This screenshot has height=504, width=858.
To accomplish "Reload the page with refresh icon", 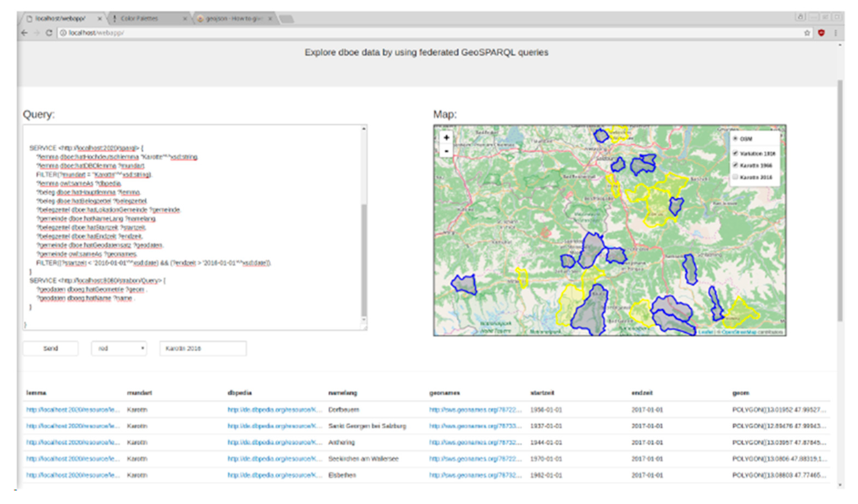I will (49, 33).
